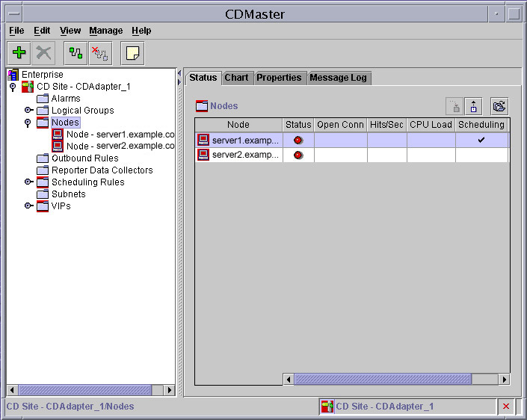Click the server1 node computer icon in tree
The image size is (527, 420).
[58, 135]
